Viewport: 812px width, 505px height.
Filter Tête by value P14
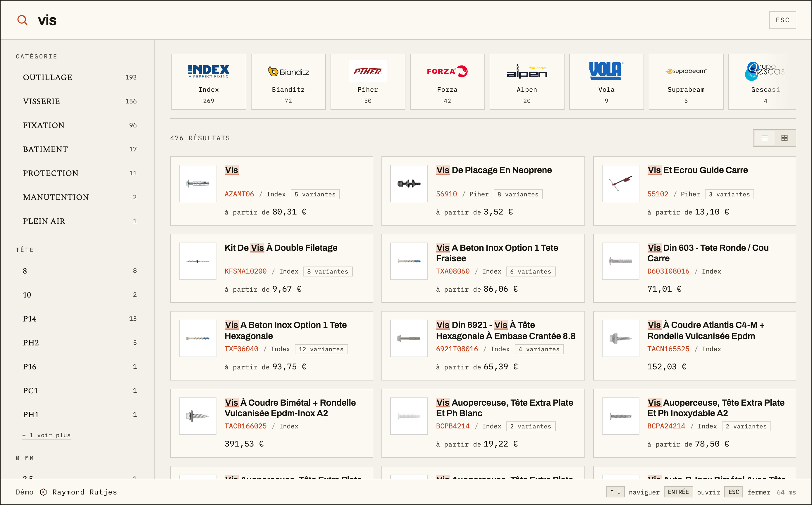(x=80, y=319)
